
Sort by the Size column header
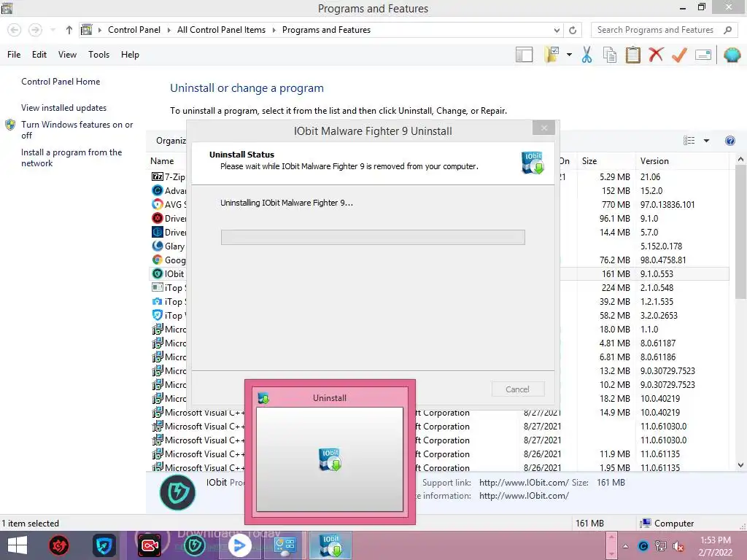coord(589,161)
